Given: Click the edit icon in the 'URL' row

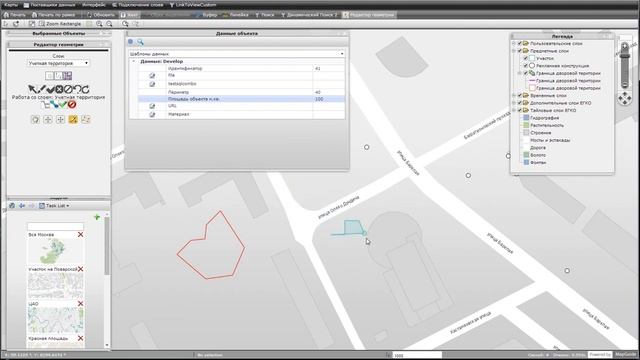Looking at the screenshot, I should 152,106.
